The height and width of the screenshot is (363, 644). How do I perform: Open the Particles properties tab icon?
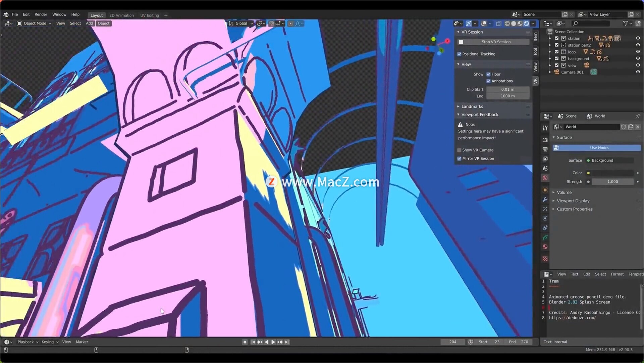click(545, 209)
